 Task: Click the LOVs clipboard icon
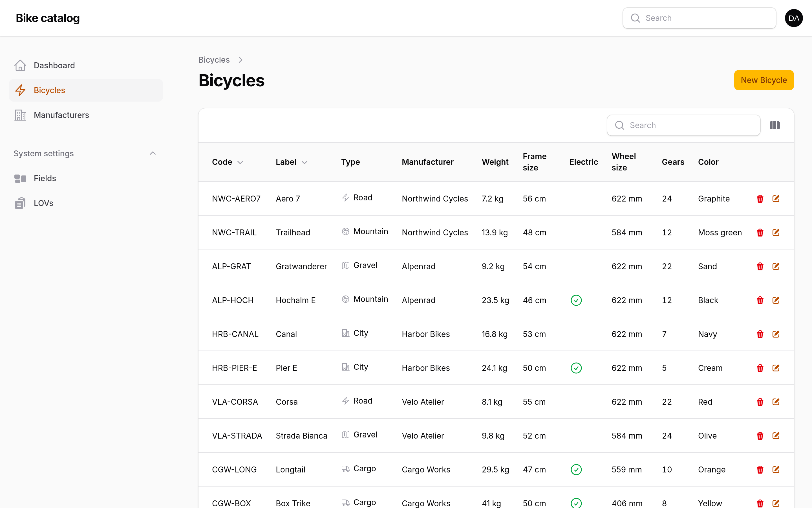click(x=20, y=203)
